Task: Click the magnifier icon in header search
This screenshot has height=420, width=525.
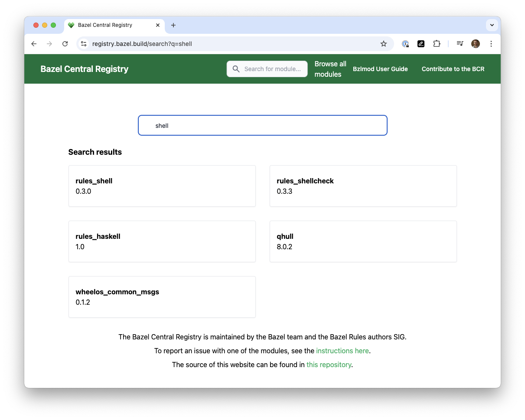Action: click(x=236, y=69)
